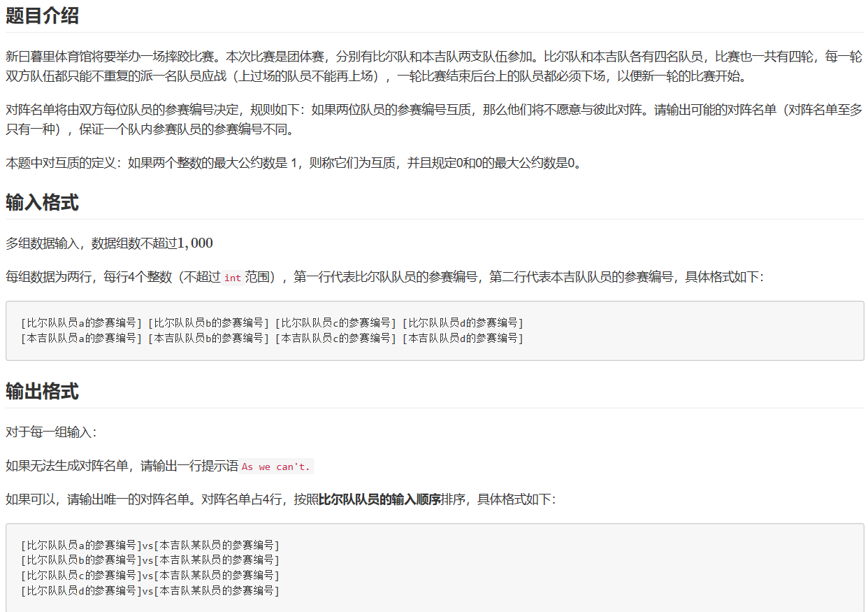Screen dimensions: 868x612
Task: Click the 输出格式 heading
Action: coord(42,392)
